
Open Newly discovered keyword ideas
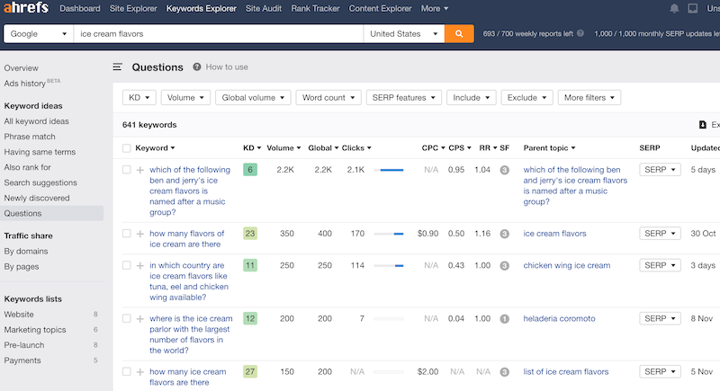[37, 198]
